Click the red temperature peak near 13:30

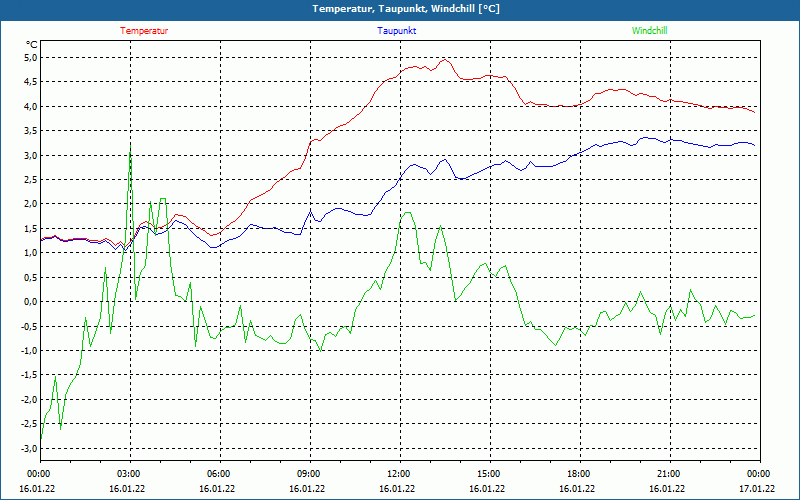445,60
